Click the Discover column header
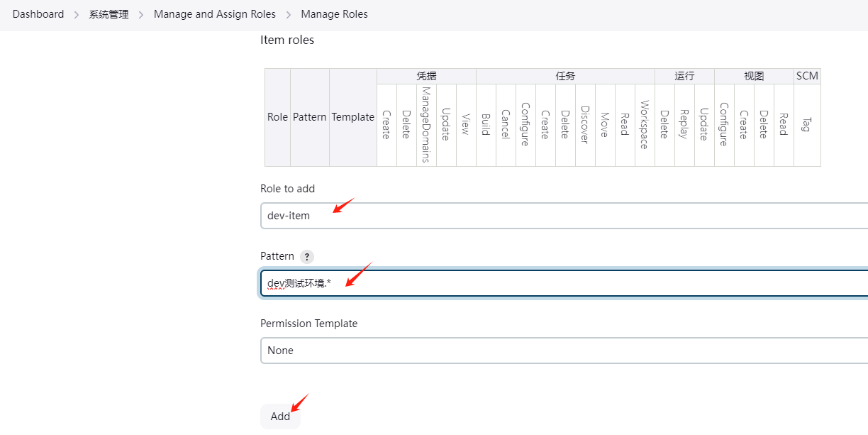Image resolution: width=868 pixels, height=435 pixels. click(x=585, y=125)
